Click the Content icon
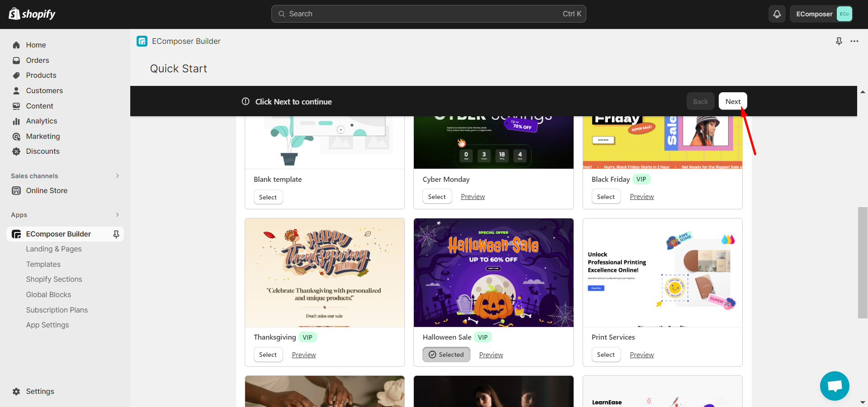The width and height of the screenshot is (868, 407). coord(16,106)
